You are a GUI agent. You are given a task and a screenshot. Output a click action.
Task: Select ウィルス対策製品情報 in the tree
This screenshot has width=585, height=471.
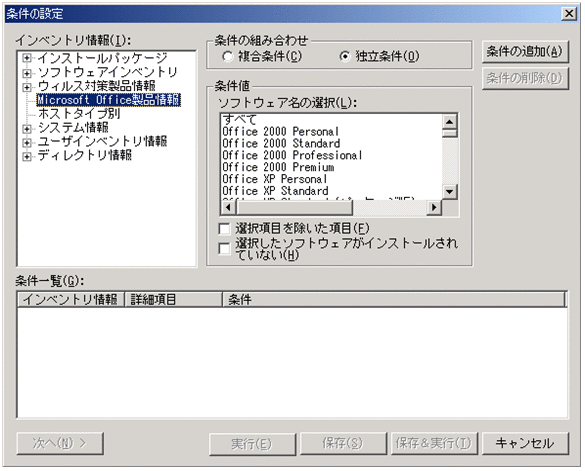[97, 86]
